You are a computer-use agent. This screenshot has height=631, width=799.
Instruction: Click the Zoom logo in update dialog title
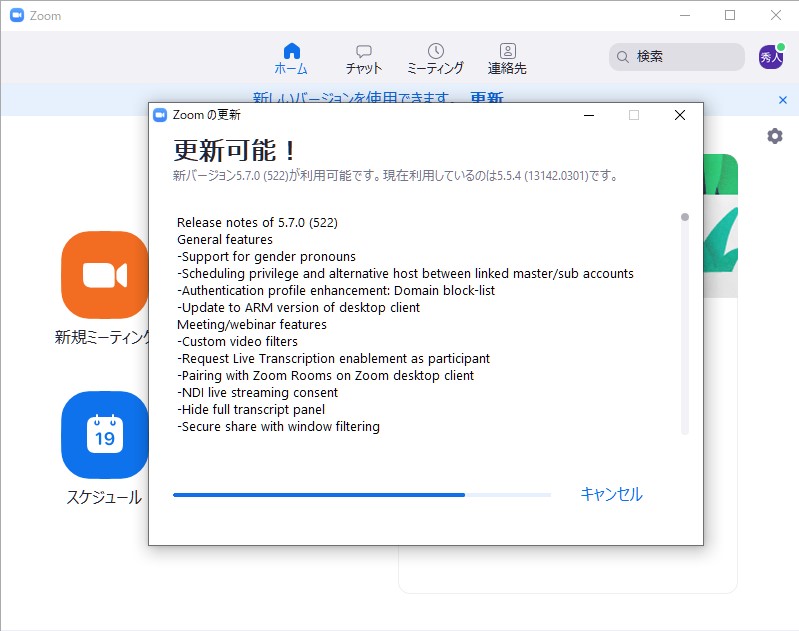point(160,115)
